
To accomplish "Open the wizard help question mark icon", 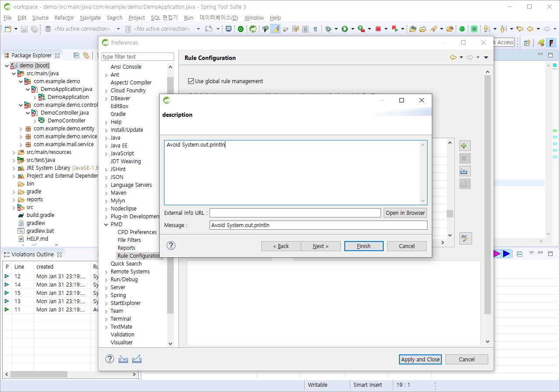I will pyautogui.click(x=171, y=245).
